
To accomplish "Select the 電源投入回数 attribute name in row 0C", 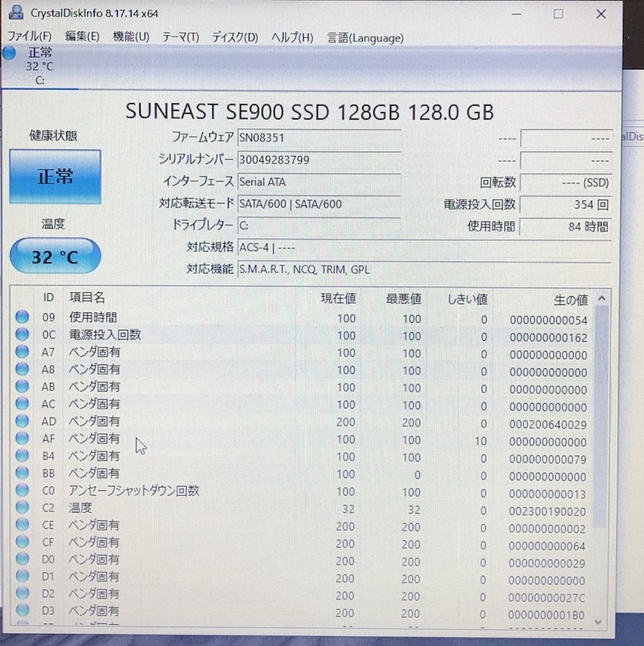I will click(105, 334).
